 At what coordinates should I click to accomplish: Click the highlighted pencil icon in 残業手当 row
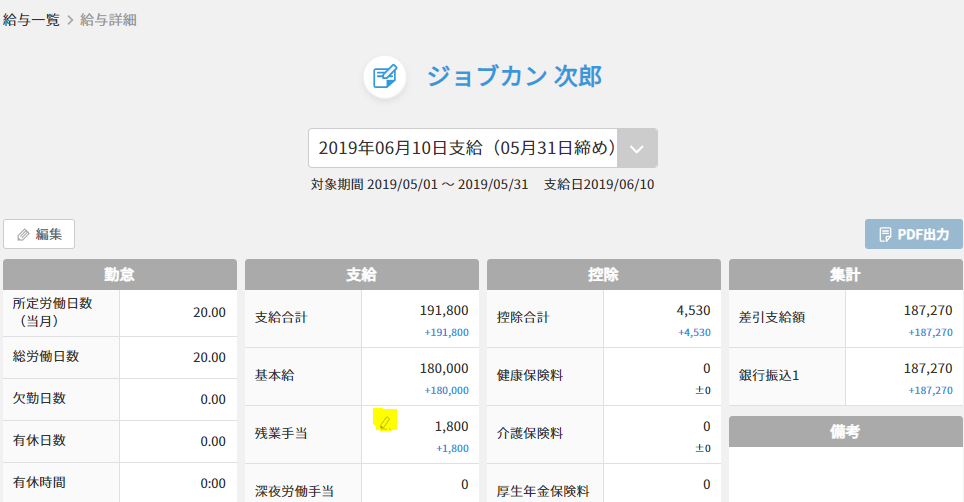click(385, 422)
